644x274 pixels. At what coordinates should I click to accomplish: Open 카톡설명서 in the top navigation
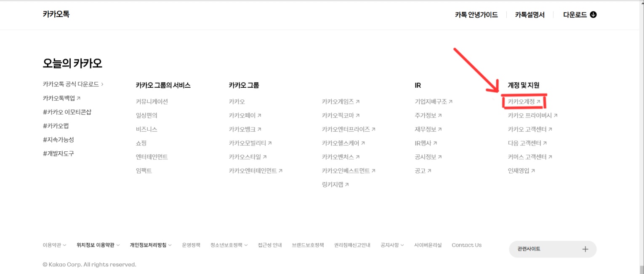(x=530, y=15)
